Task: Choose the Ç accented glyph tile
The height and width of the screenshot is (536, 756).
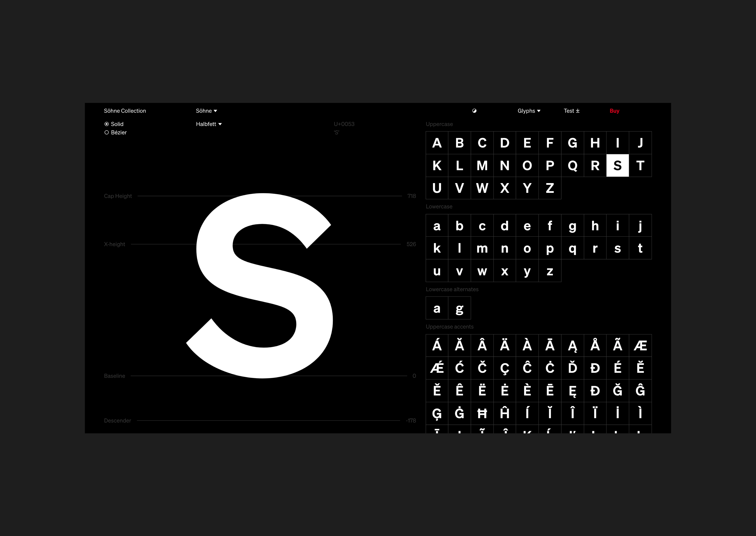Action: (505, 368)
